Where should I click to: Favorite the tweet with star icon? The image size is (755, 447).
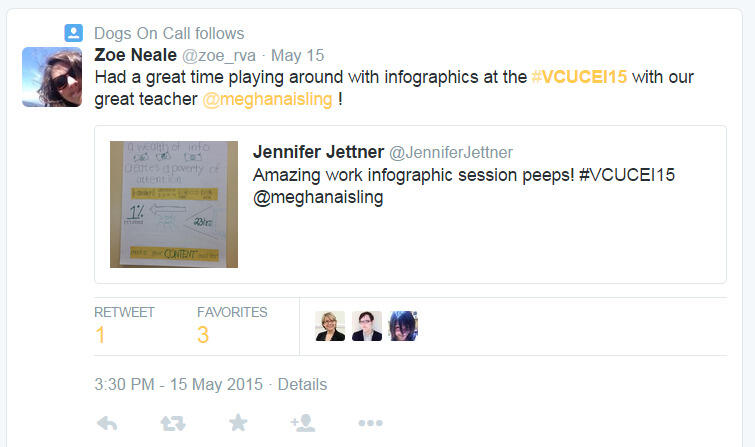238,423
